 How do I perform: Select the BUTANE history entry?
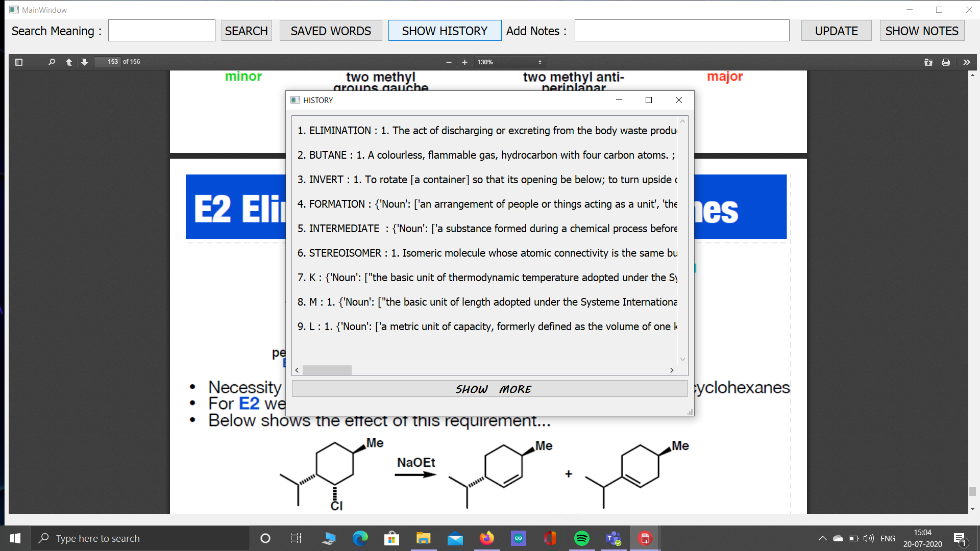(485, 155)
